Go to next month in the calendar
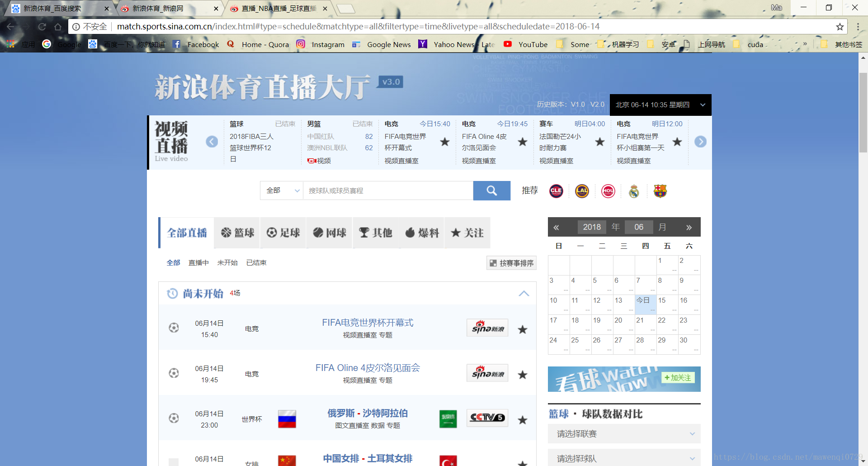 pos(689,227)
